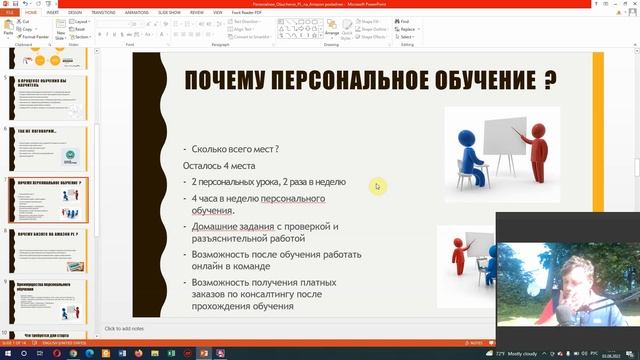Open the notification center icon in taskbar
This screenshot has width=640, height=360.
(x=630, y=353)
